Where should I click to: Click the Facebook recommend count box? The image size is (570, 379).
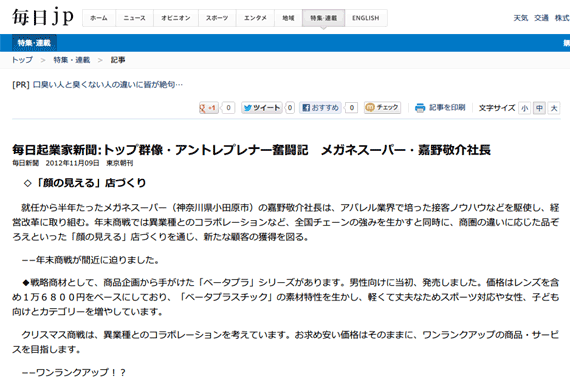tap(352, 108)
